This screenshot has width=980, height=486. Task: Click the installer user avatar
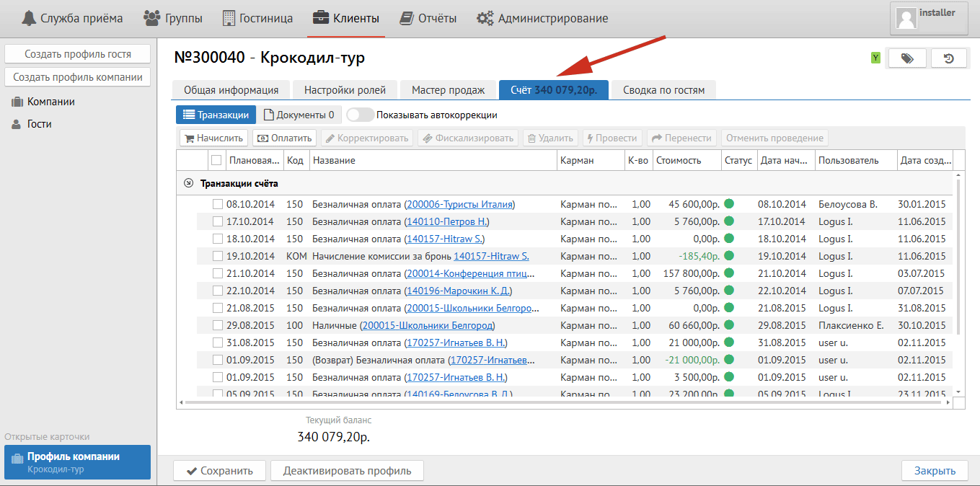tap(905, 19)
